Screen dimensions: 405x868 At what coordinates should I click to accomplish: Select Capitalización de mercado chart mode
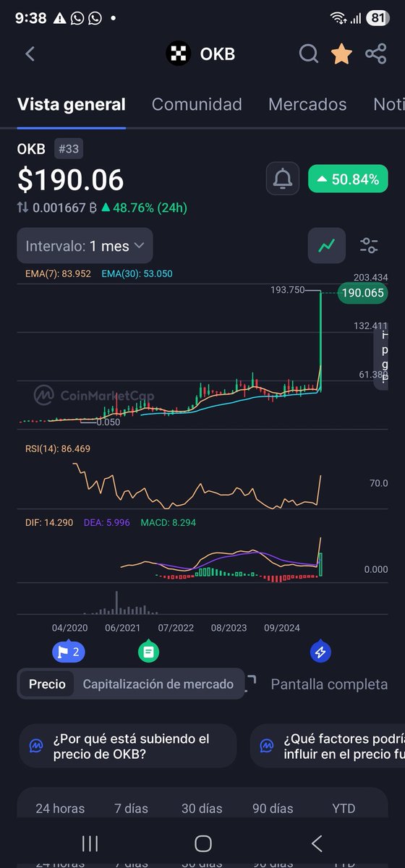[158, 684]
